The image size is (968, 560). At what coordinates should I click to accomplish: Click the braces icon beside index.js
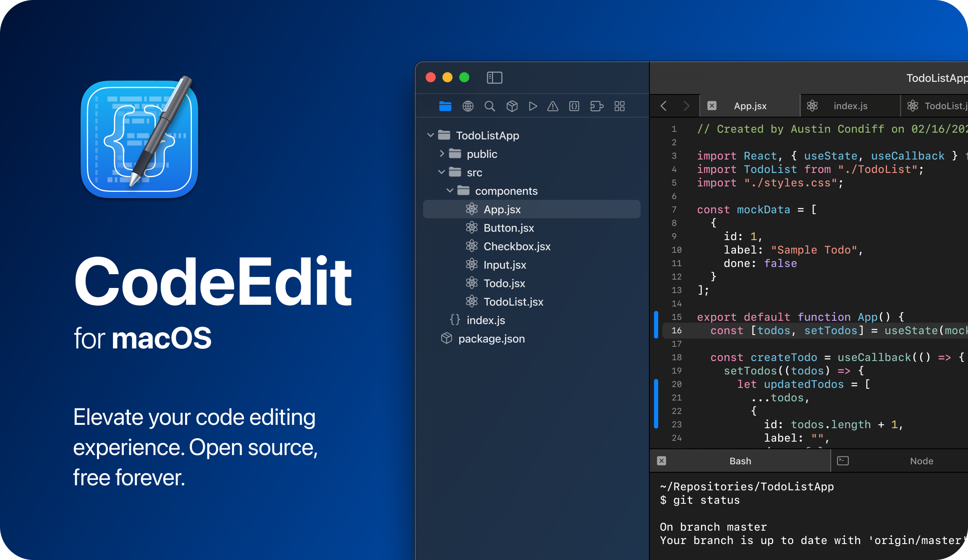pyautogui.click(x=455, y=320)
